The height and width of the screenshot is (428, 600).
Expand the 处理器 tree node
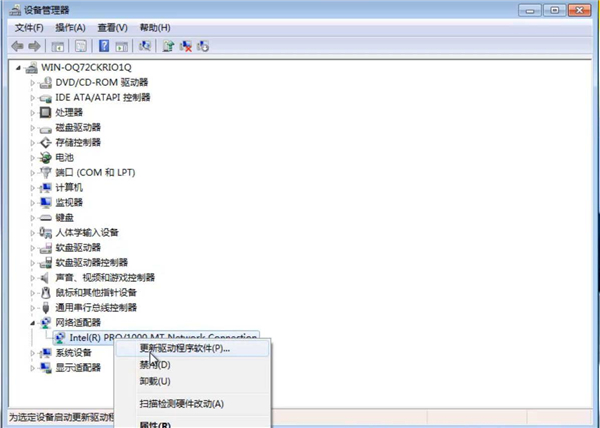tap(33, 112)
